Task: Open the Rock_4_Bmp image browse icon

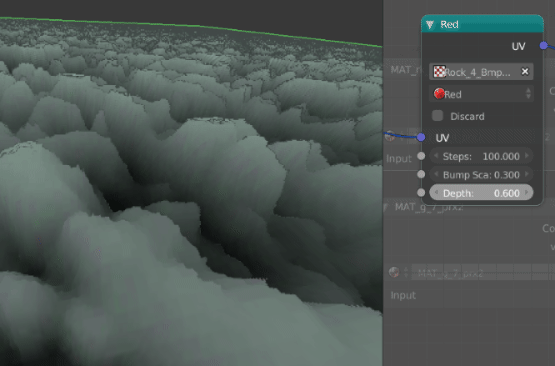Action: coord(439,72)
